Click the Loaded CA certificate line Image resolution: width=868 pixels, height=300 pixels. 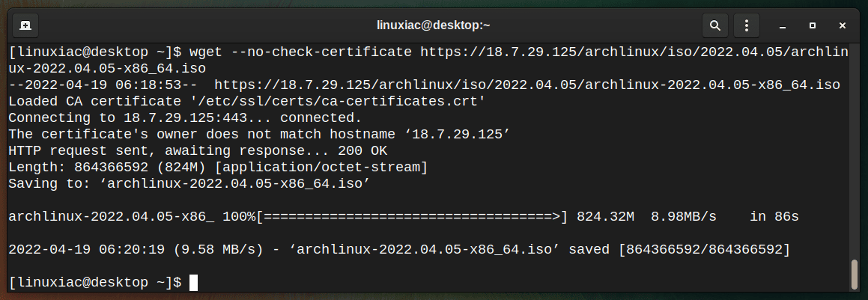(247, 102)
